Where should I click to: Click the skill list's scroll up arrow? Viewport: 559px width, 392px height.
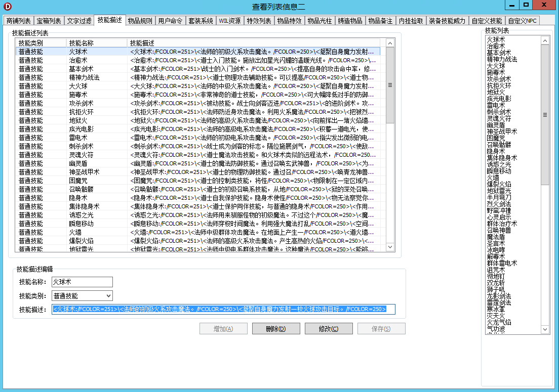click(545, 40)
